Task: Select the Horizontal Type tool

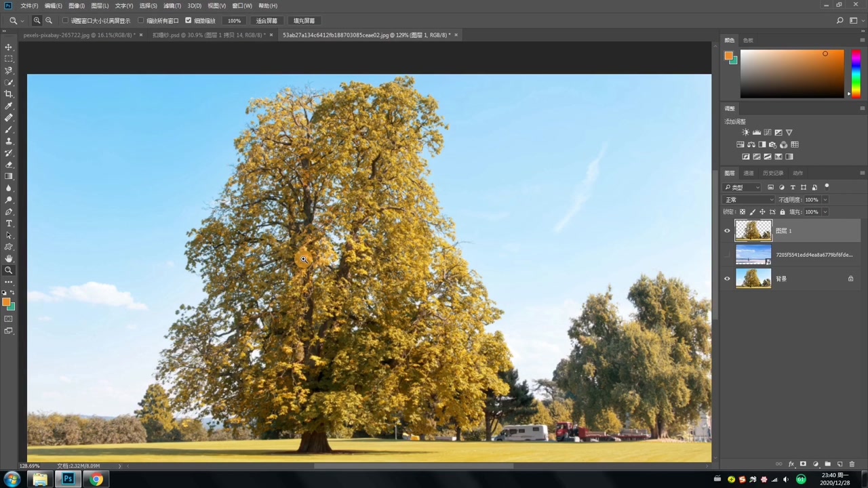Action: [x=9, y=223]
